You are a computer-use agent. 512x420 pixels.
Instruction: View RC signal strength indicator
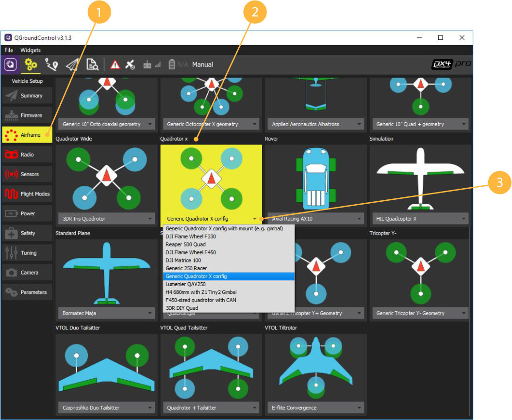(152, 65)
